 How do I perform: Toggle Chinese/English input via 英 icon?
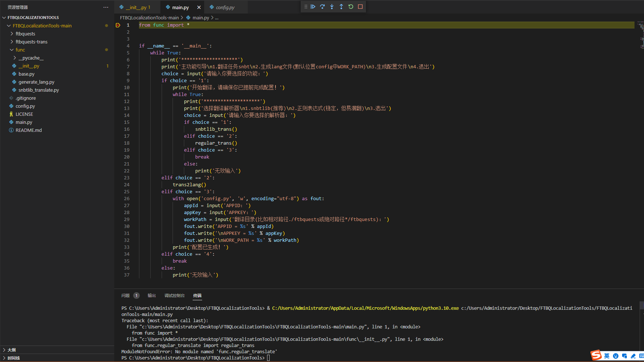pyautogui.click(x=606, y=356)
